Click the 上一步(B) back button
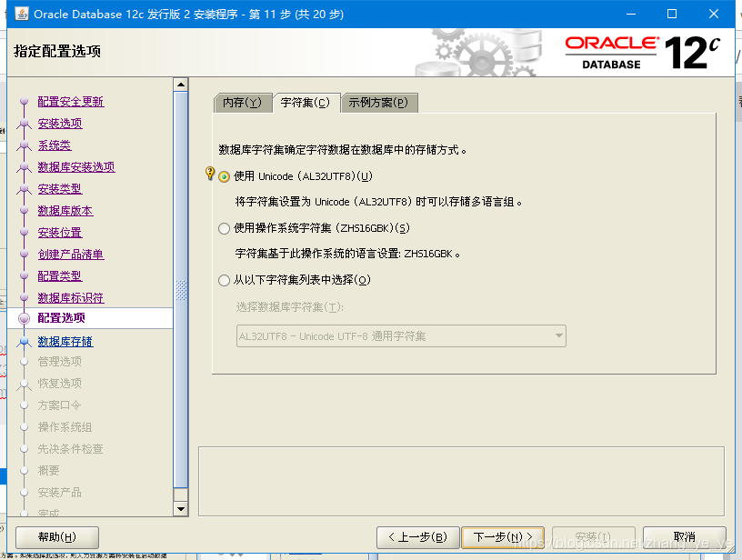Viewport: 742px width, 560px height. 418,537
